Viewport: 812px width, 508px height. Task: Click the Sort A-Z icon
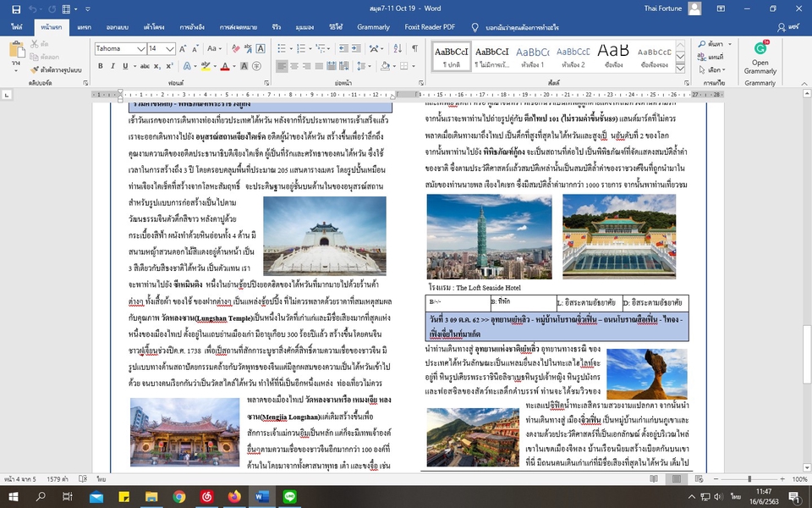click(x=398, y=49)
